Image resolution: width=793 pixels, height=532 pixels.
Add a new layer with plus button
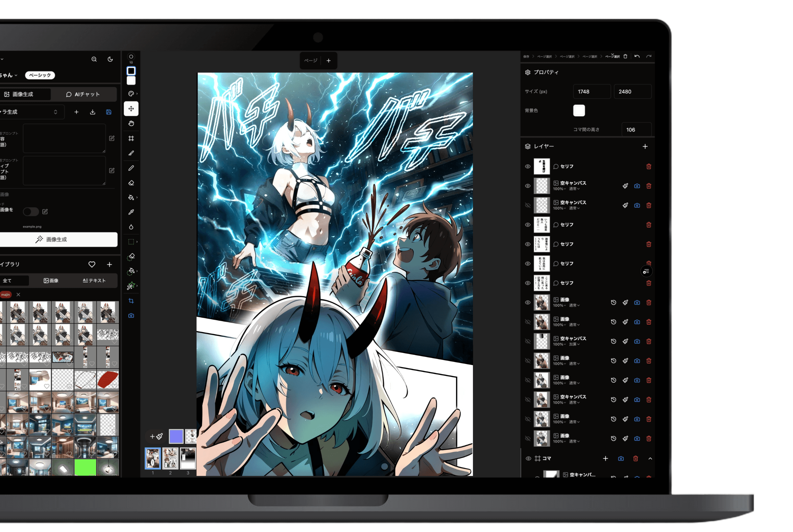tap(645, 147)
